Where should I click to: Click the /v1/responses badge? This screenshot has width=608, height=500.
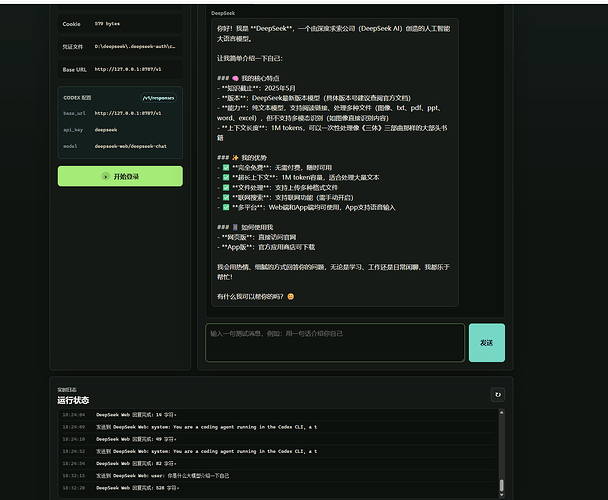(158, 98)
